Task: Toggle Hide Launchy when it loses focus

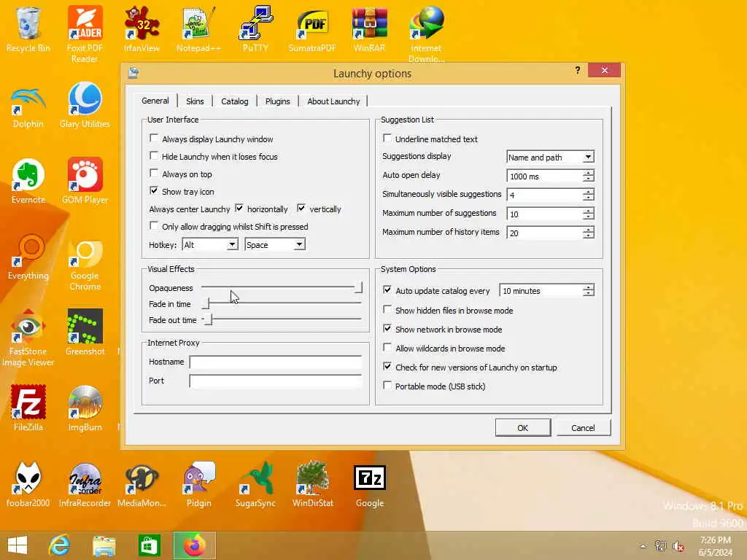Action: pyautogui.click(x=153, y=156)
